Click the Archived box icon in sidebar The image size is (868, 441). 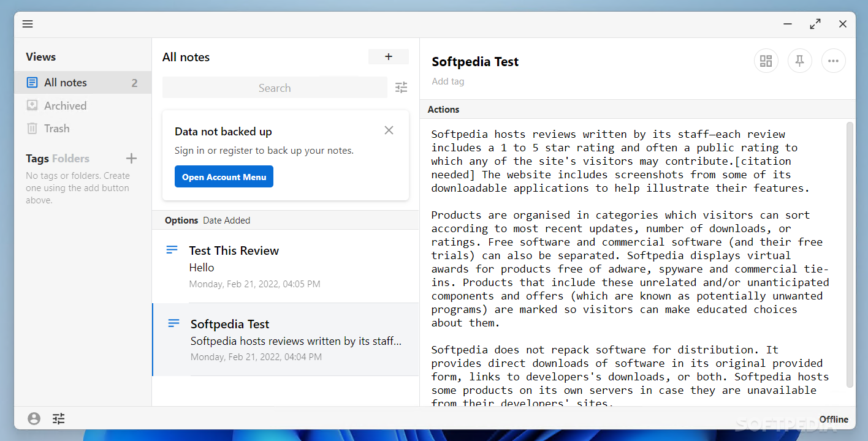click(x=32, y=105)
